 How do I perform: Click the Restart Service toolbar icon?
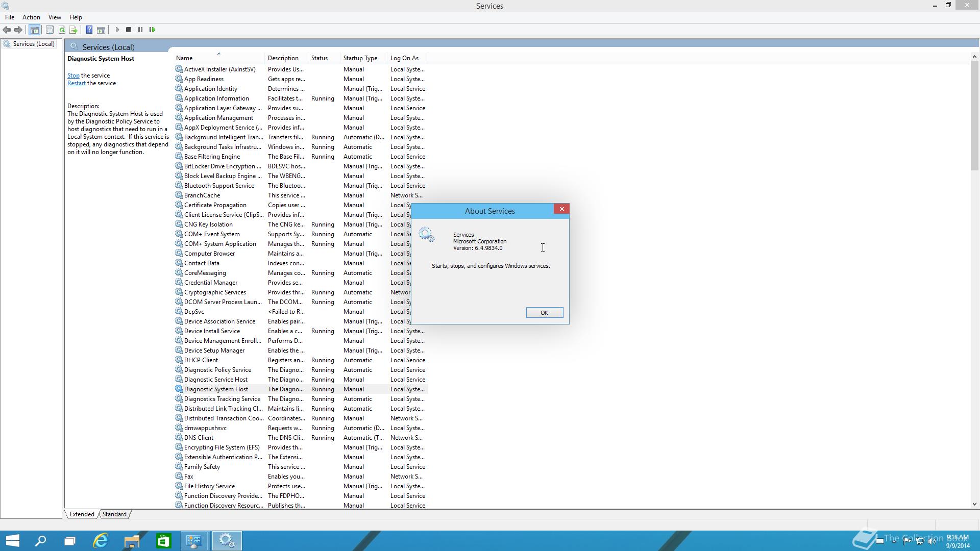[152, 30]
